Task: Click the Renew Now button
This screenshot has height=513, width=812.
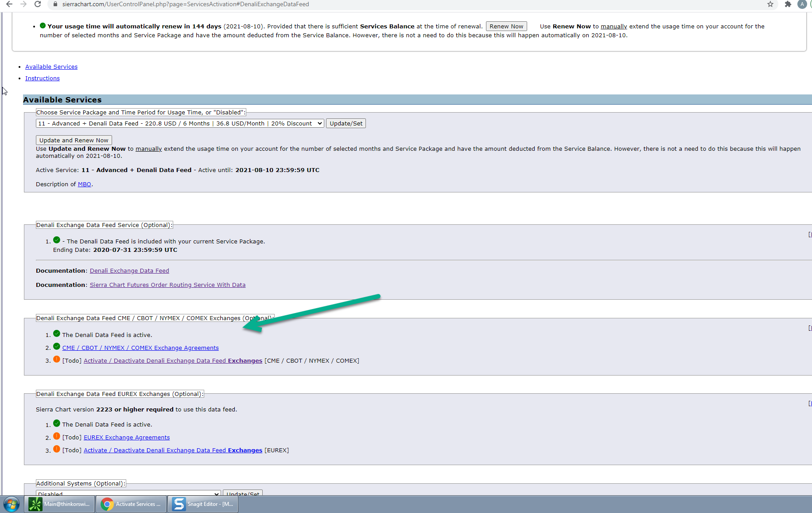Action: coord(506,26)
